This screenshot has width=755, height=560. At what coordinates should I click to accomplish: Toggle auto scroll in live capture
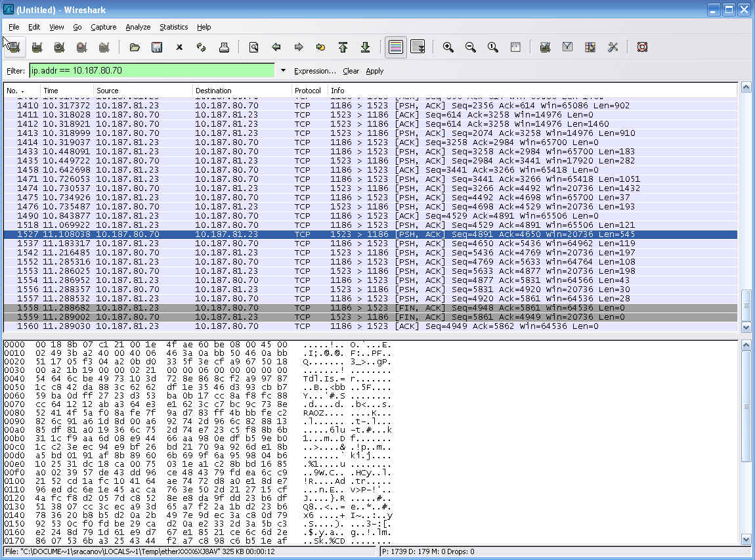click(418, 47)
